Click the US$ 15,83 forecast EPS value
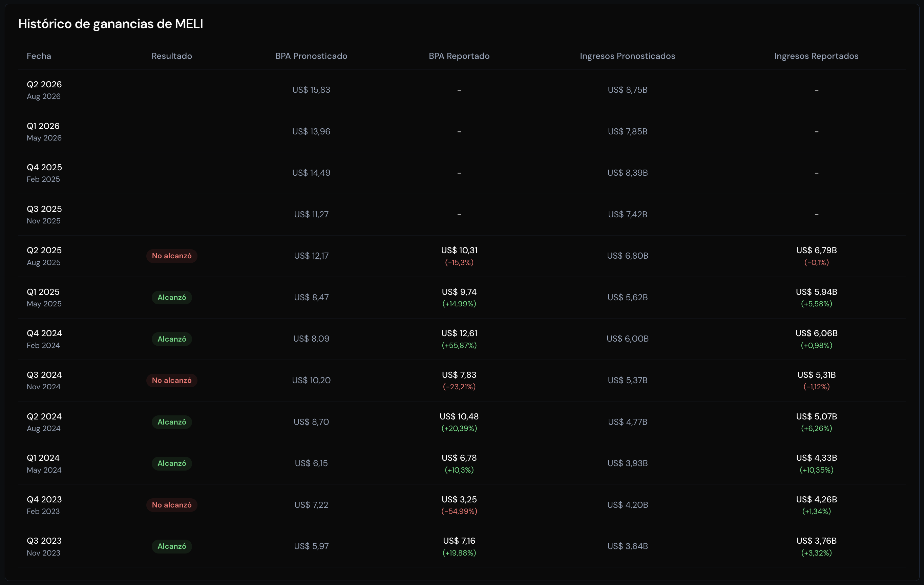This screenshot has height=585, width=924. (x=311, y=90)
